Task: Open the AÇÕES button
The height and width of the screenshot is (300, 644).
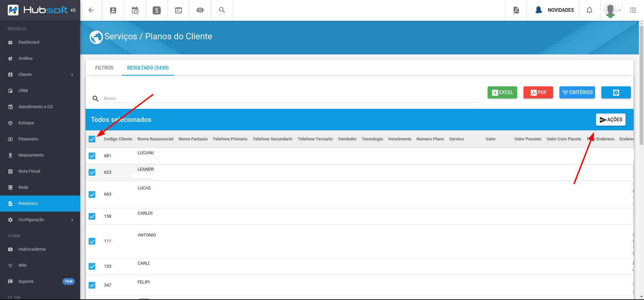Action: click(x=611, y=120)
